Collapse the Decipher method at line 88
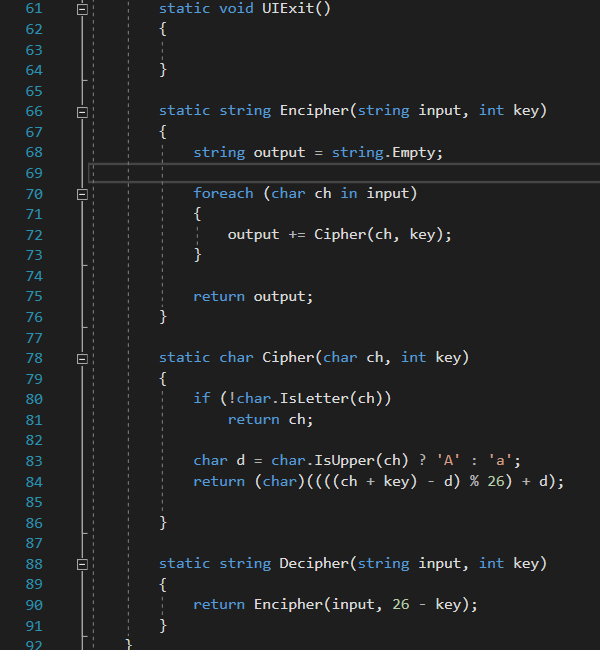The height and width of the screenshot is (650, 600). 83,564
